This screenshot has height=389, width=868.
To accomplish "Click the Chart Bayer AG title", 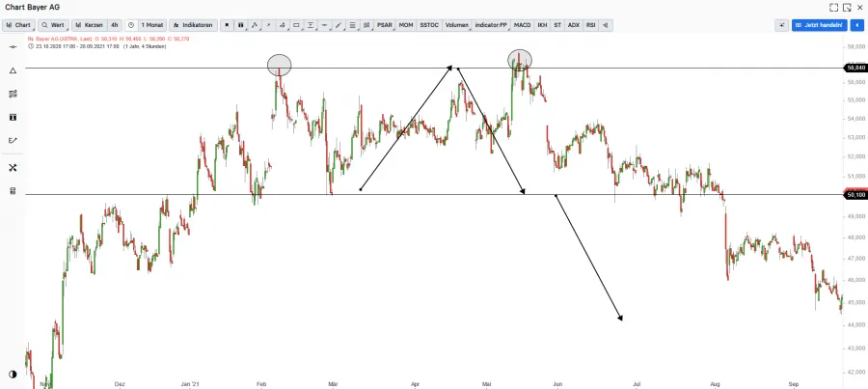I will [32, 7].
